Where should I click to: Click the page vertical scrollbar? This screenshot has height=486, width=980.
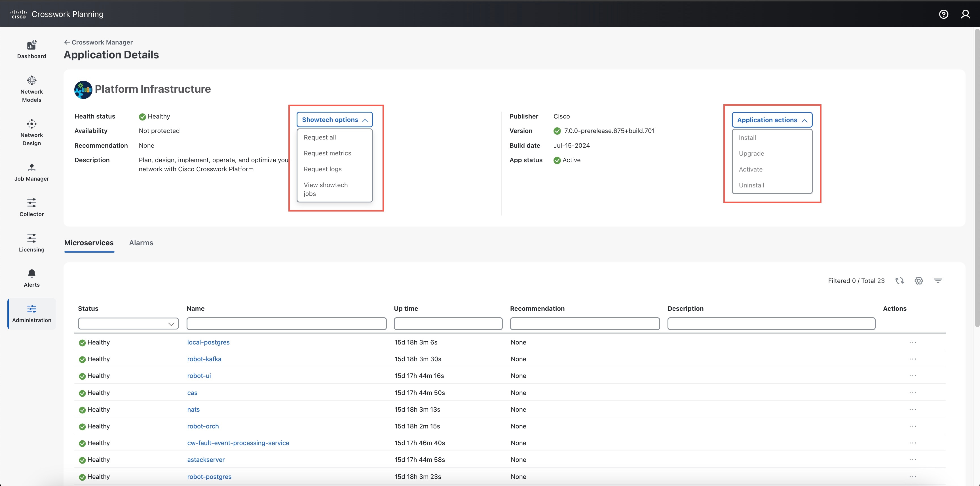tap(977, 178)
